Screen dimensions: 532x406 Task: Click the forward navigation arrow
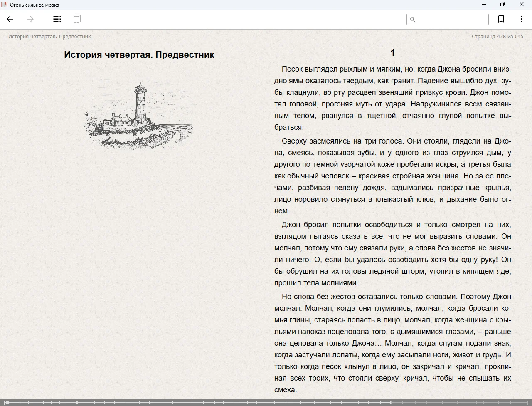click(30, 19)
